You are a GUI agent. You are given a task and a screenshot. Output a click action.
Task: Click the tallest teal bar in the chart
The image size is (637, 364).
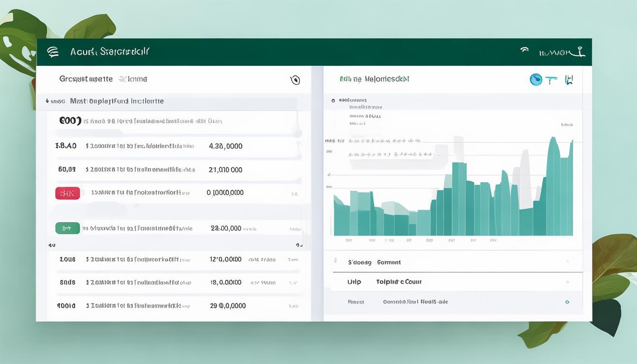(553, 186)
